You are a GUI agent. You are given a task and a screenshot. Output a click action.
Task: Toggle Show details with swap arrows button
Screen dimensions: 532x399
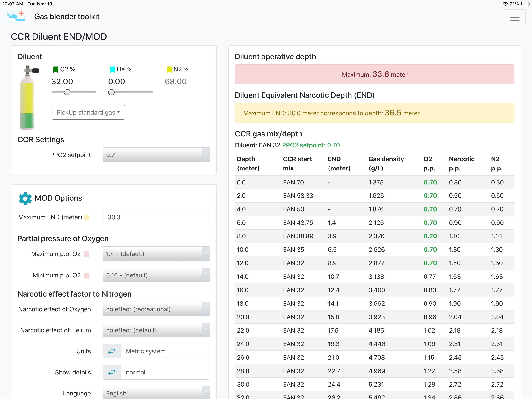112,372
